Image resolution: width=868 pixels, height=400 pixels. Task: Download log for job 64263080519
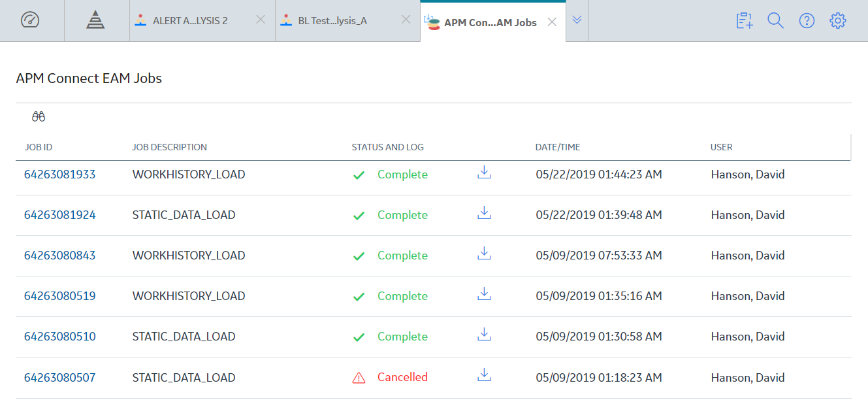[x=484, y=294]
